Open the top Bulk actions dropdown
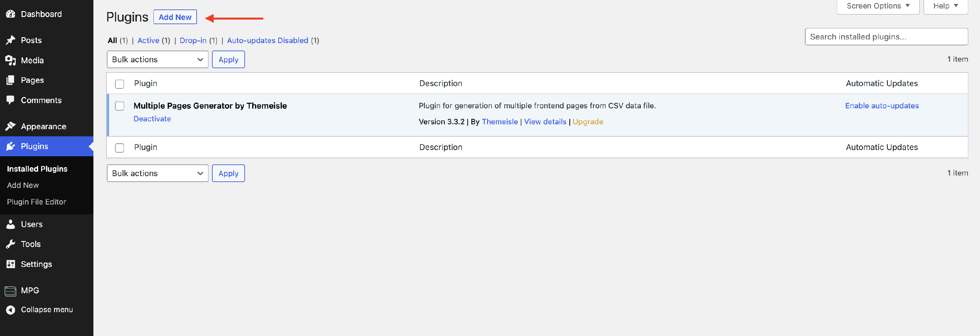Screen dimensions: 980x336 point(157,60)
